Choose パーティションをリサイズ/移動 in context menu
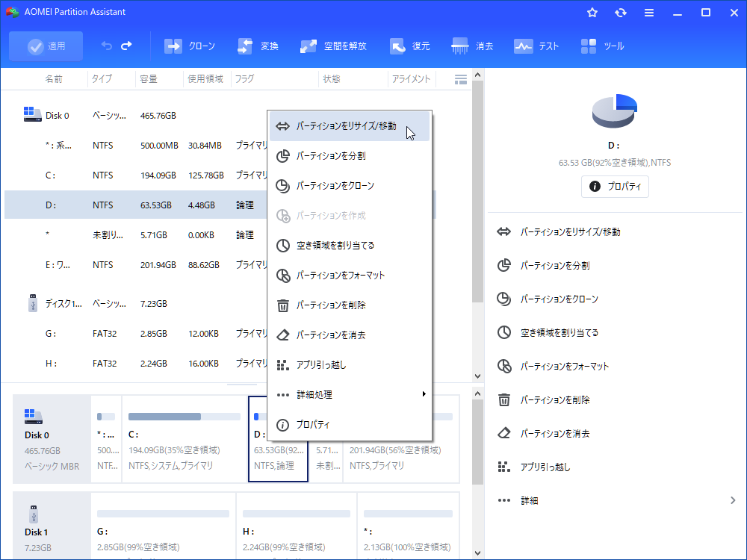Screen dimensions: 747x560 [350, 126]
